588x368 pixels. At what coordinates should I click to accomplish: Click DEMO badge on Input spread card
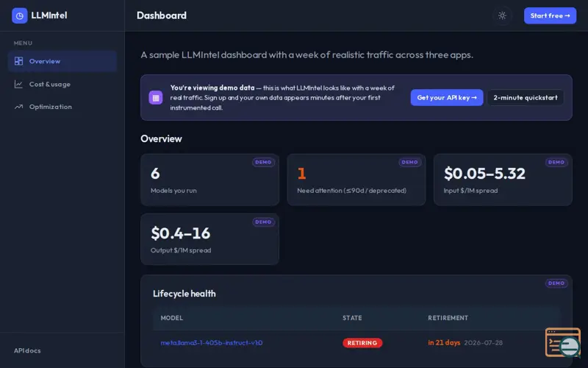coord(556,162)
